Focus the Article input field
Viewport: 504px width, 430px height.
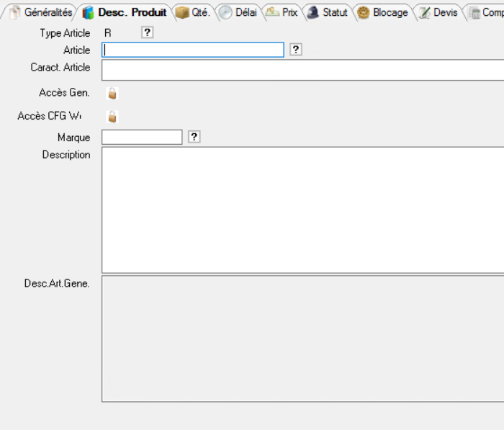193,50
